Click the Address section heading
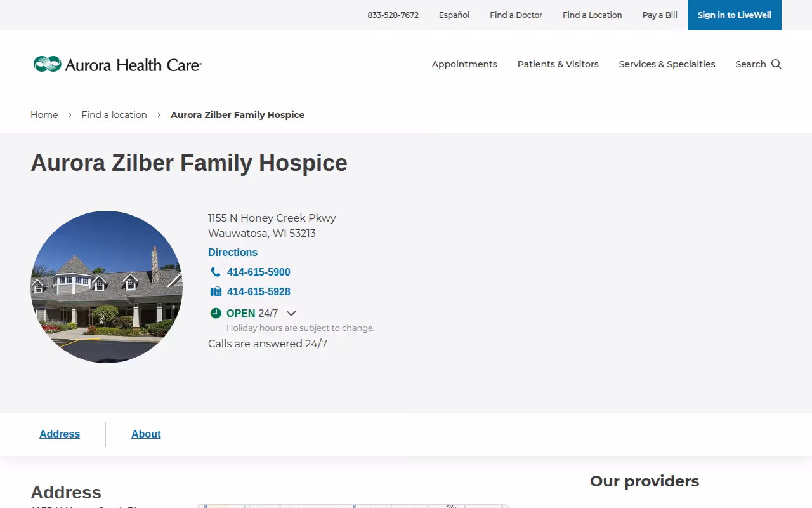This screenshot has height=508, width=812. pos(66,492)
